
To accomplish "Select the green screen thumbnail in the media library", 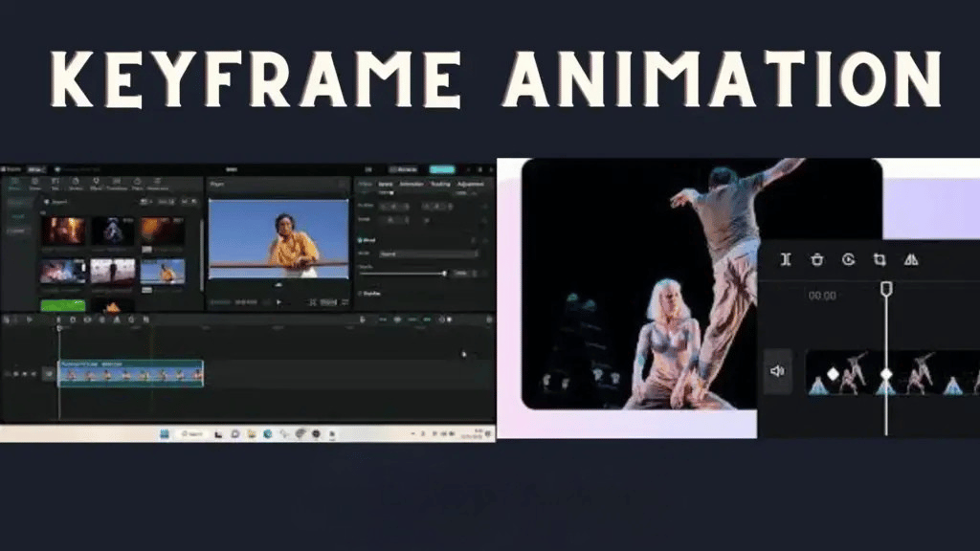I will (x=63, y=305).
